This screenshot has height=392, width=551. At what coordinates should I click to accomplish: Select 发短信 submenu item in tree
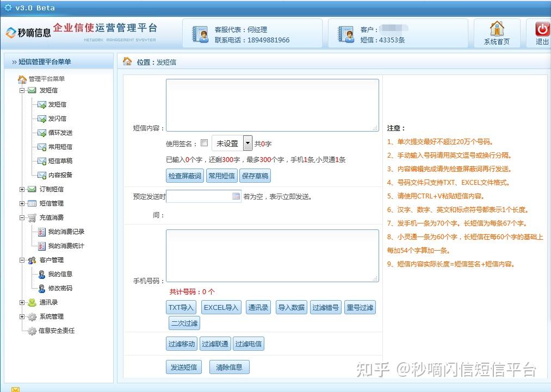coord(57,104)
